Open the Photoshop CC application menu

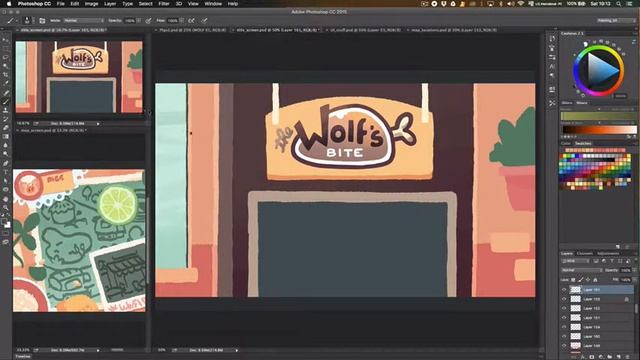tap(34, 4)
